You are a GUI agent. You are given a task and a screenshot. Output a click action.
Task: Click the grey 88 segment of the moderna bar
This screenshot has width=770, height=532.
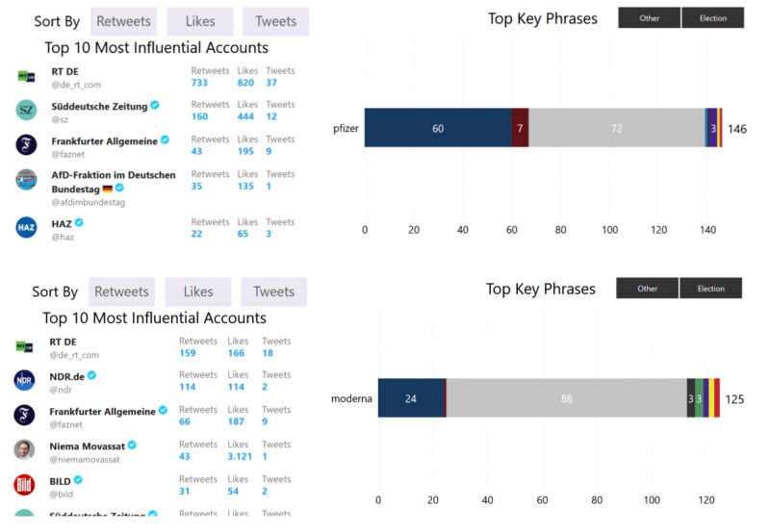click(x=566, y=398)
